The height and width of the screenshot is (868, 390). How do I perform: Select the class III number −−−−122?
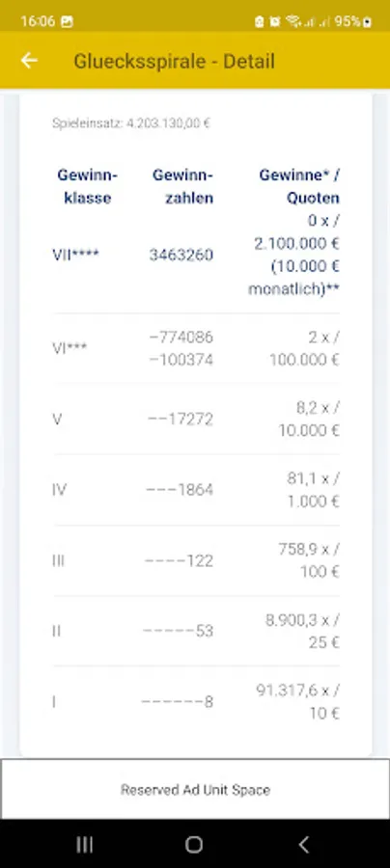tap(179, 560)
